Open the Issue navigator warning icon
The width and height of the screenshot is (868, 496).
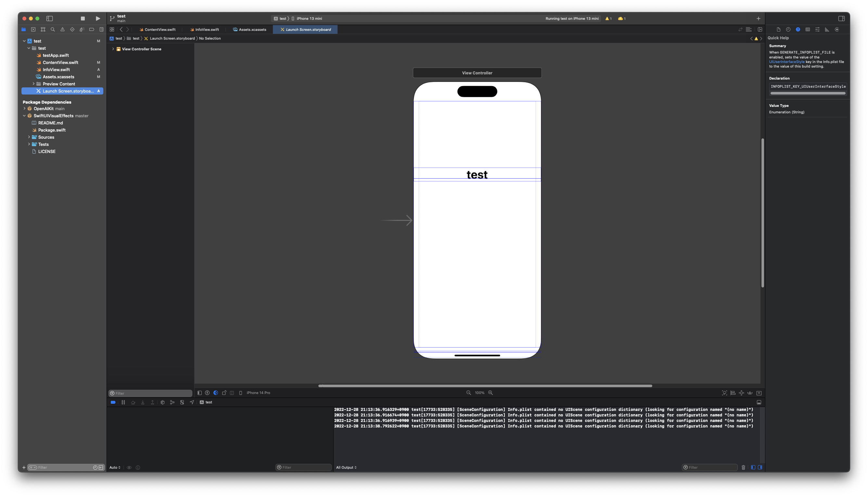tap(62, 30)
